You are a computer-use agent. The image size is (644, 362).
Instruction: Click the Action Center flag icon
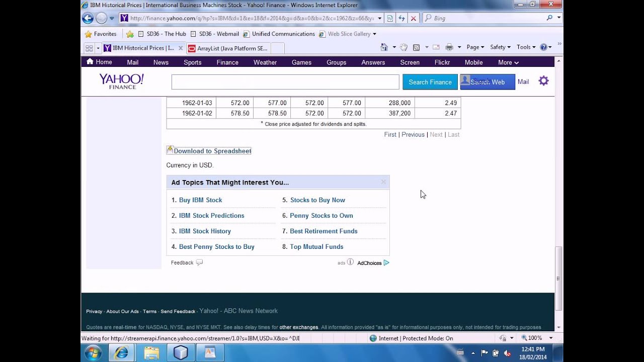[485, 353]
